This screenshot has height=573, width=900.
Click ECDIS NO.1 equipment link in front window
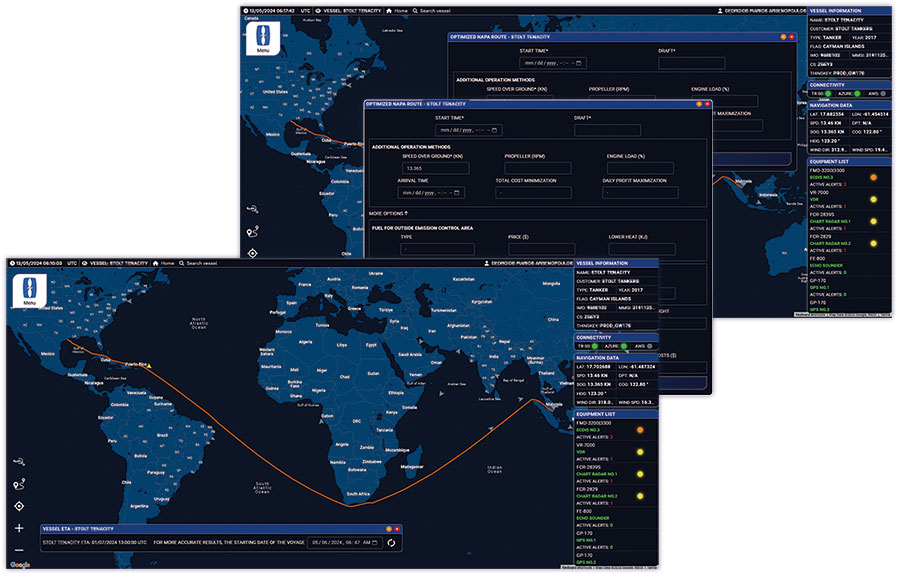click(588, 430)
